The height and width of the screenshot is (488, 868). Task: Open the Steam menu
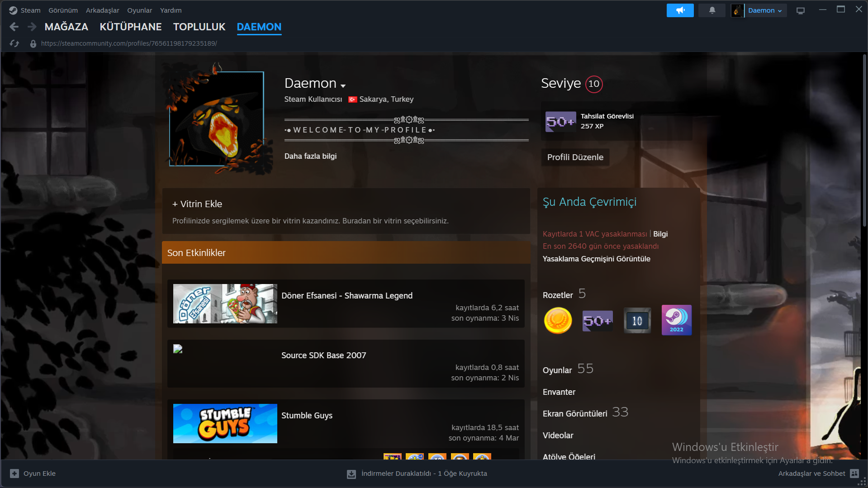30,10
